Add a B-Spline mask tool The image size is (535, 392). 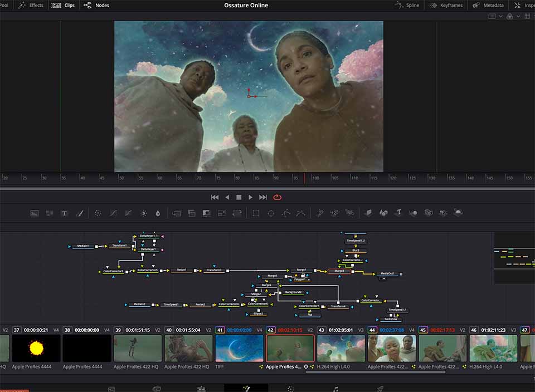[301, 213]
